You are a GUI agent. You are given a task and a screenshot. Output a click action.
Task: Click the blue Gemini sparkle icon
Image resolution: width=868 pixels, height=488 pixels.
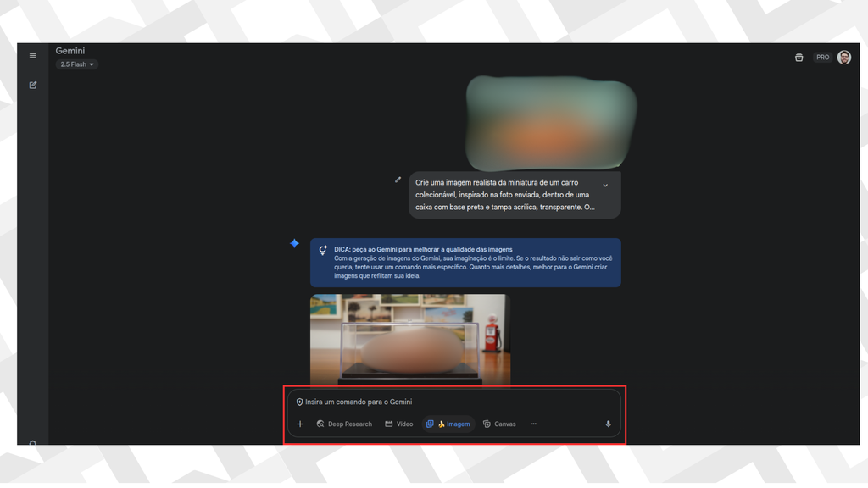click(x=294, y=243)
